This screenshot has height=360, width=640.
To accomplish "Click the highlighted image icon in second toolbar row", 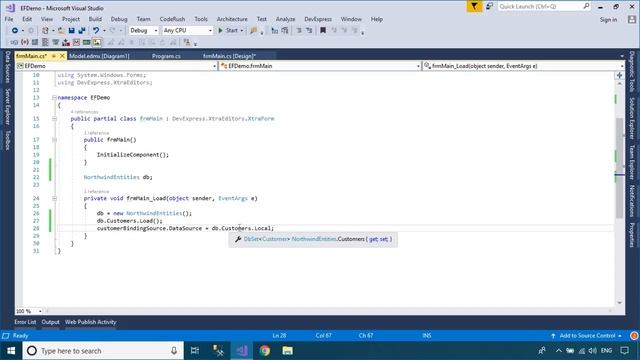I will point(97,42).
